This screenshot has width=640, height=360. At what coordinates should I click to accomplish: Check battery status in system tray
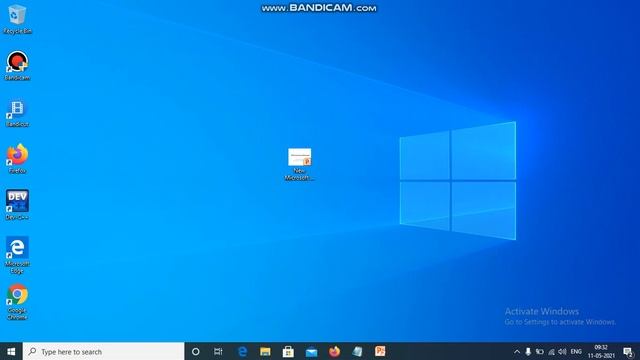click(540, 351)
